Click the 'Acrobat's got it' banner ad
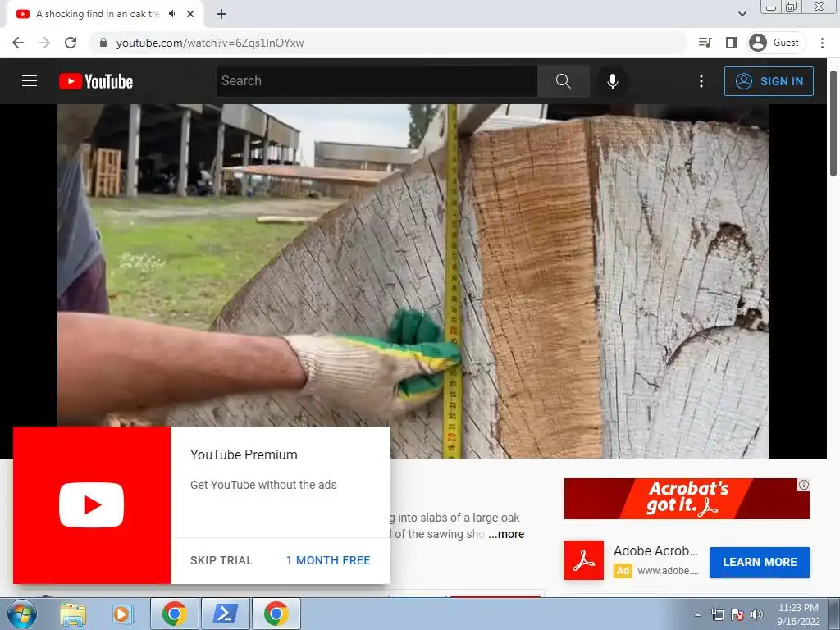The width and height of the screenshot is (840, 630). click(687, 498)
